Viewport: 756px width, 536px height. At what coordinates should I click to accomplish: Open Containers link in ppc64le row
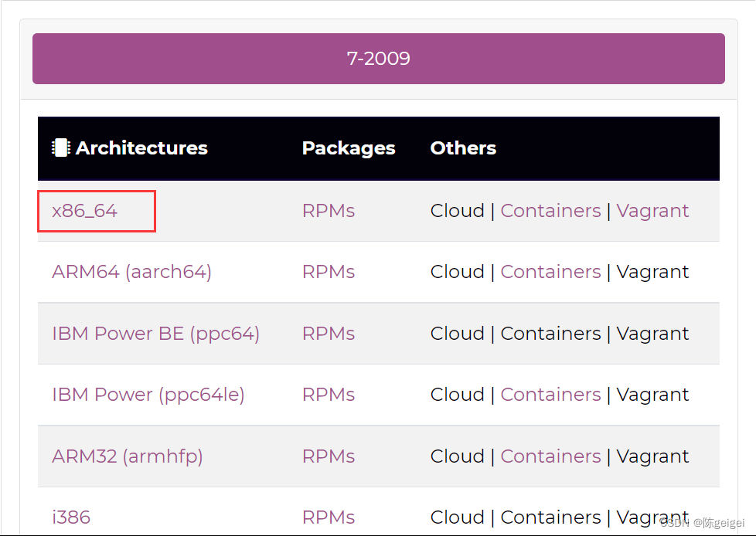[x=550, y=395]
